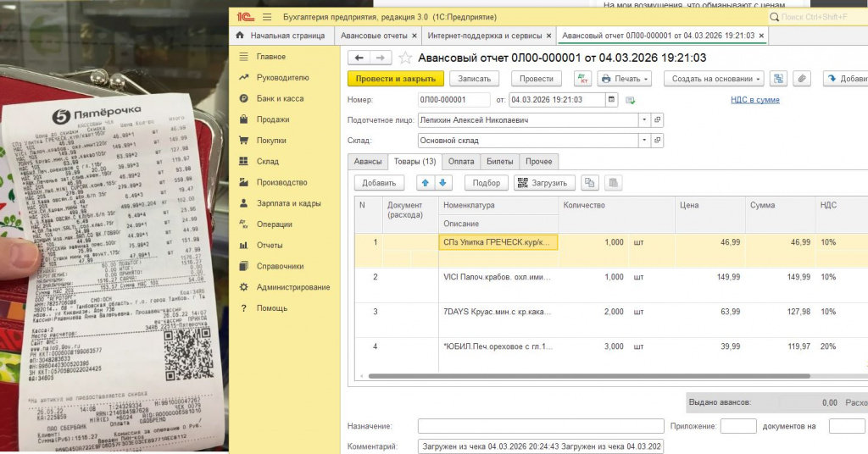Open the calendar picker for the date field
868x454 pixels.
(x=612, y=100)
